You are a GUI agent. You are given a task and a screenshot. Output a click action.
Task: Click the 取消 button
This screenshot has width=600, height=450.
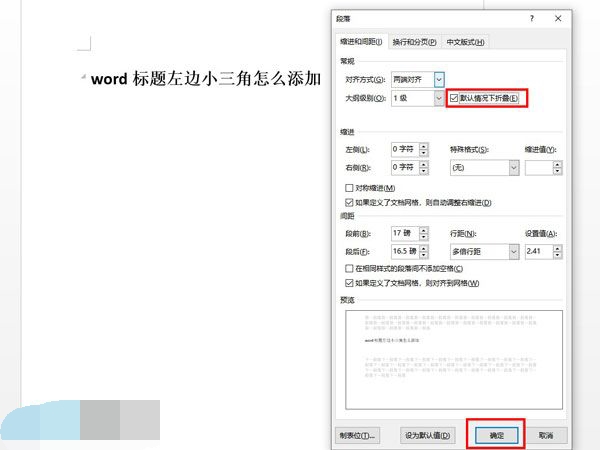click(x=545, y=435)
